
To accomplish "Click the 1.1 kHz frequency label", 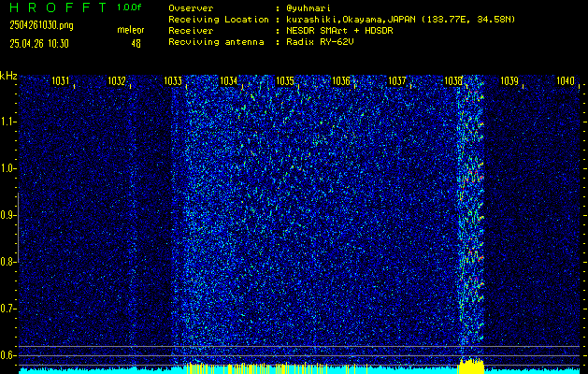I will tap(7, 122).
